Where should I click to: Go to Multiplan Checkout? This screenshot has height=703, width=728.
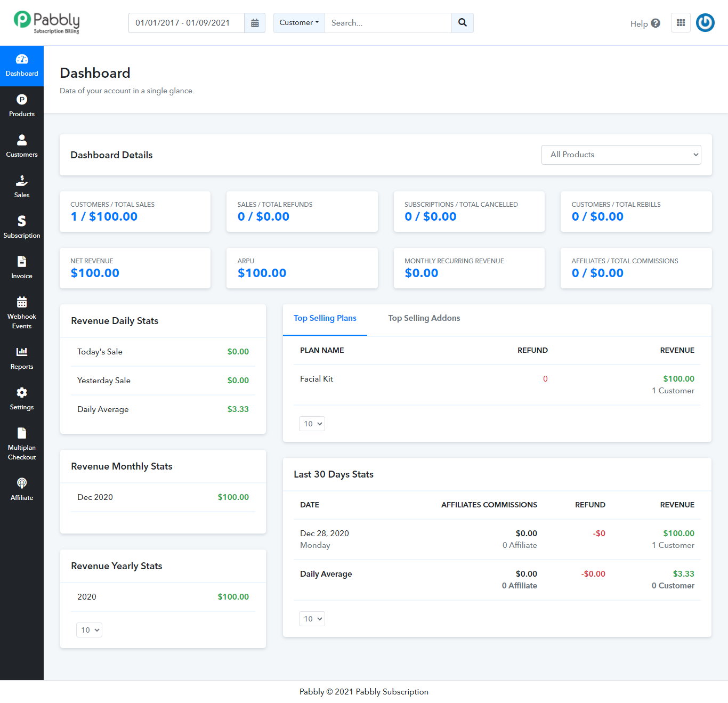point(21,442)
